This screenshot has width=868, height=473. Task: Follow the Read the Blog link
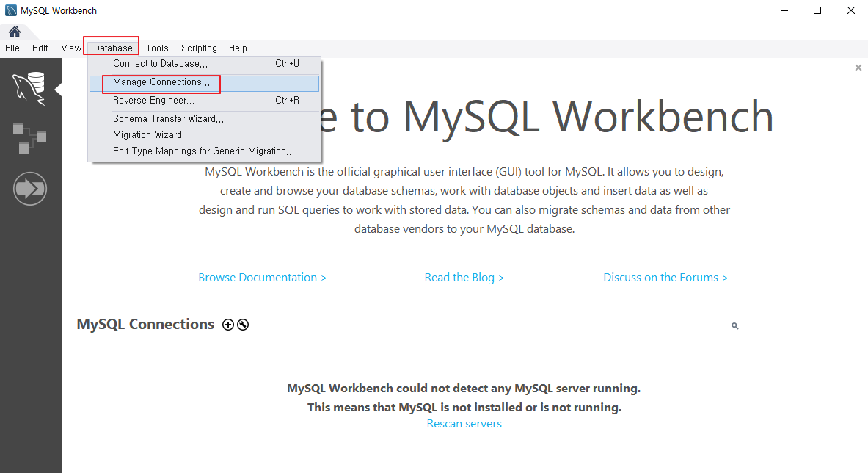point(464,278)
